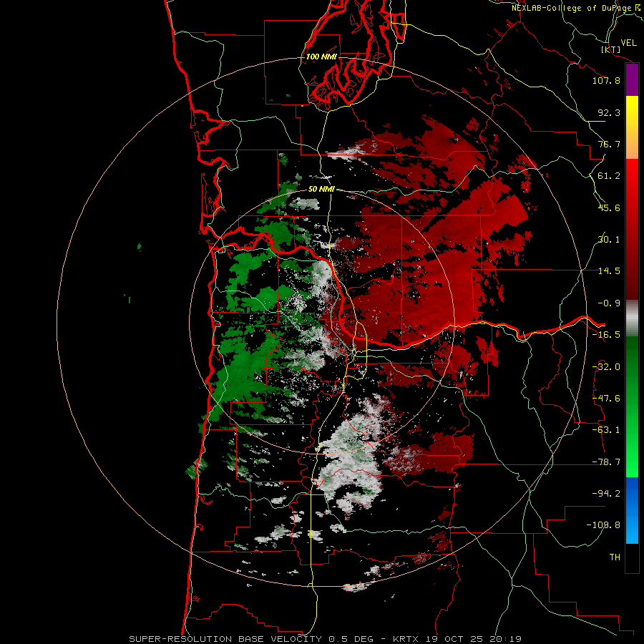Screen dimensions: 644x644
Task: Click the VEL legend title
Action: [x=629, y=43]
